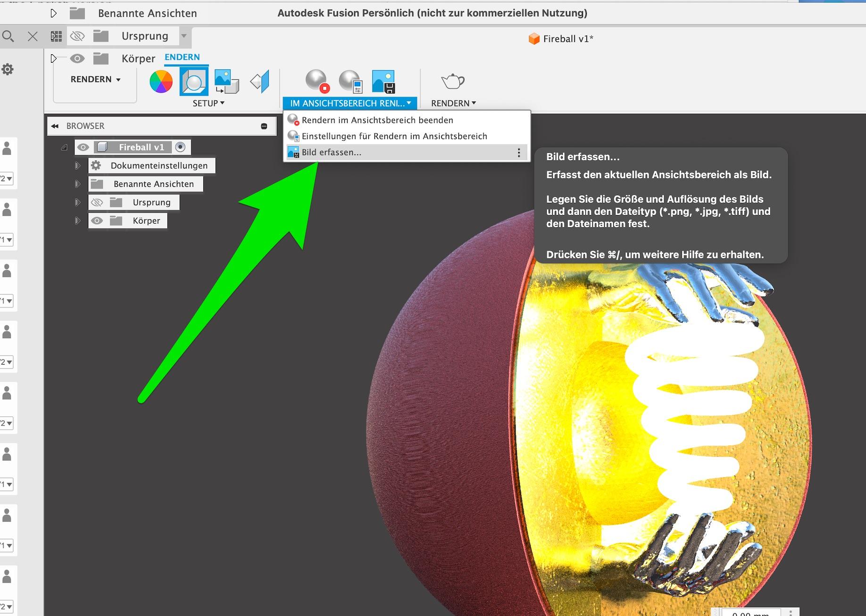Select Dokumenteinstellungen tree label
Image resolution: width=866 pixels, height=616 pixels.
click(159, 166)
